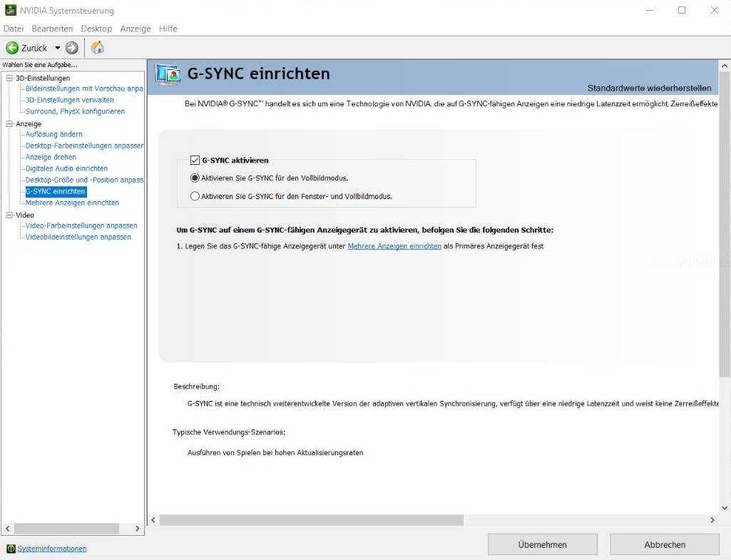The image size is (731, 560).
Task: Click the main panel scroll down arrow
Action: [725, 508]
